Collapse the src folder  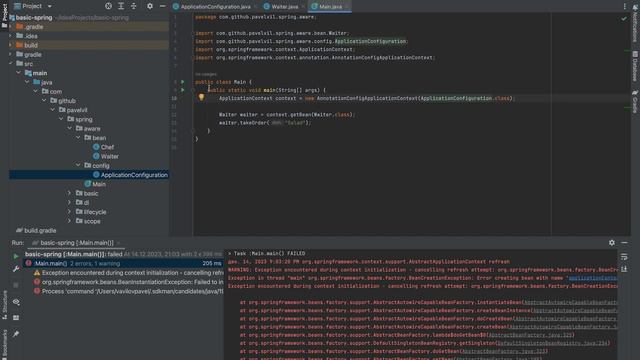(x=11, y=64)
